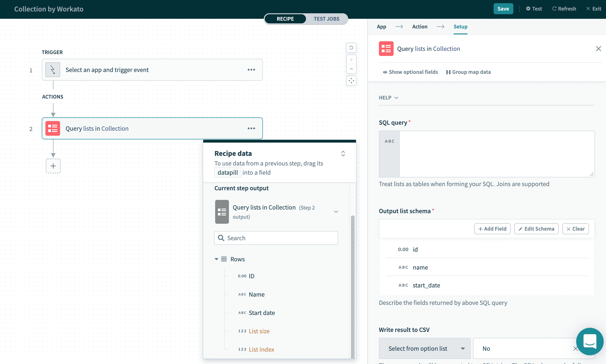Screen dimensions: 606x364
Task: Reset the canvas view
Action: coord(351,48)
